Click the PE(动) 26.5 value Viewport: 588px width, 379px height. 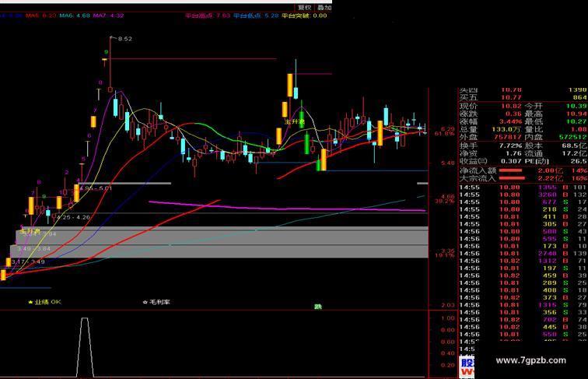(x=579, y=161)
